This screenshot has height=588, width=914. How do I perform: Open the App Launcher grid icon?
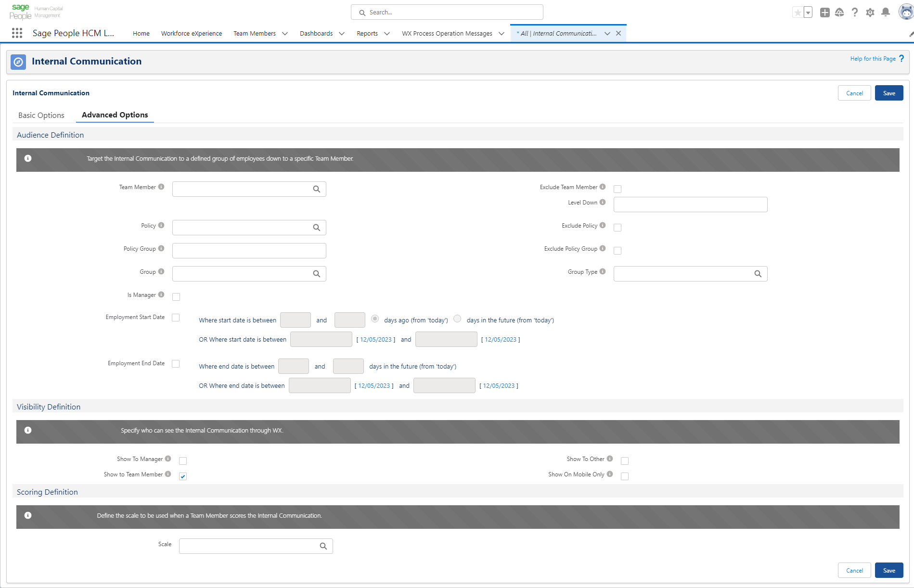17,33
